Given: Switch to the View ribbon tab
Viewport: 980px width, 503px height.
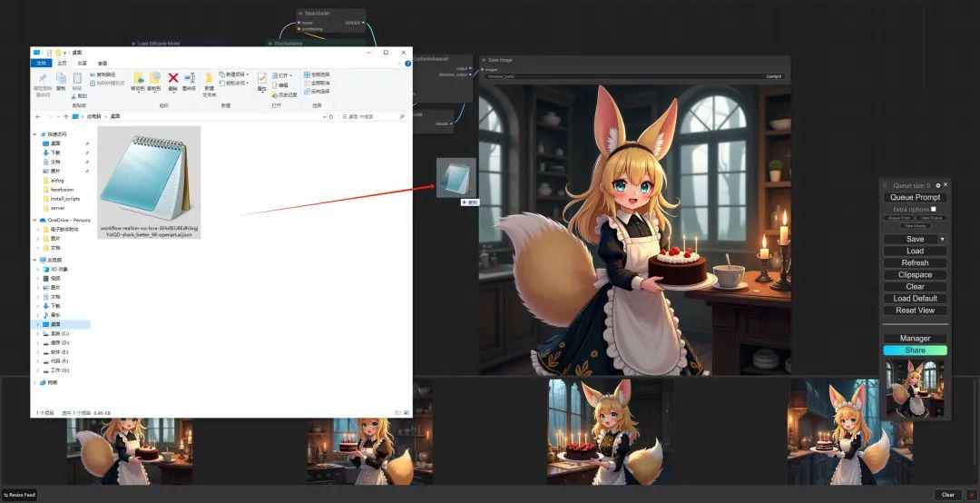Looking at the screenshot, I should (x=102, y=64).
